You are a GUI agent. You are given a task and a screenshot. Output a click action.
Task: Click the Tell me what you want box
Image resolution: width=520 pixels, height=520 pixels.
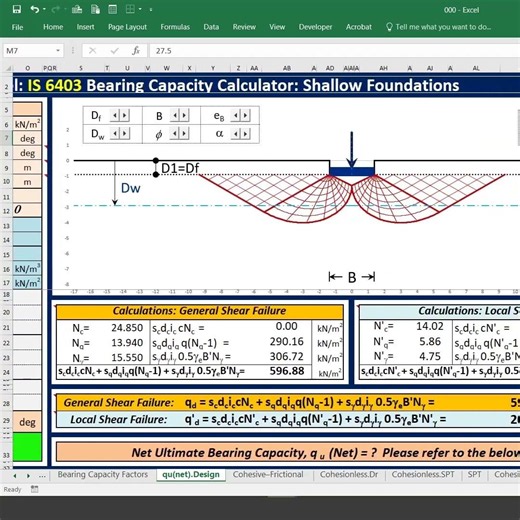click(x=439, y=27)
